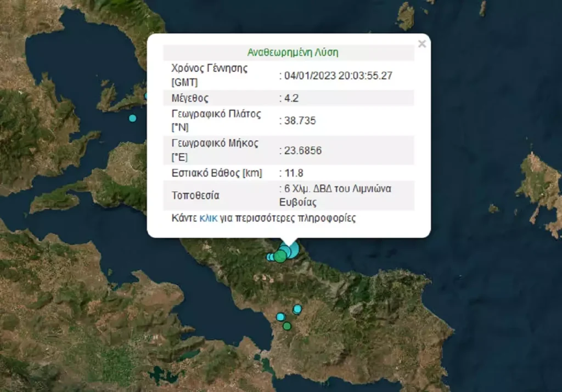The height and width of the screenshot is (392, 562).
Task: Click the cyan marker northeast of the southern green marker
Action: click(x=297, y=309)
